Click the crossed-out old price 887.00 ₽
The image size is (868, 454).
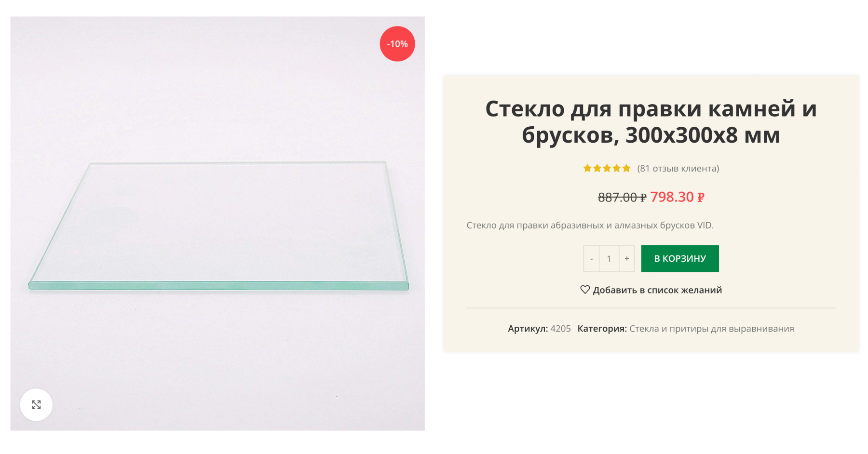(x=622, y=197)
